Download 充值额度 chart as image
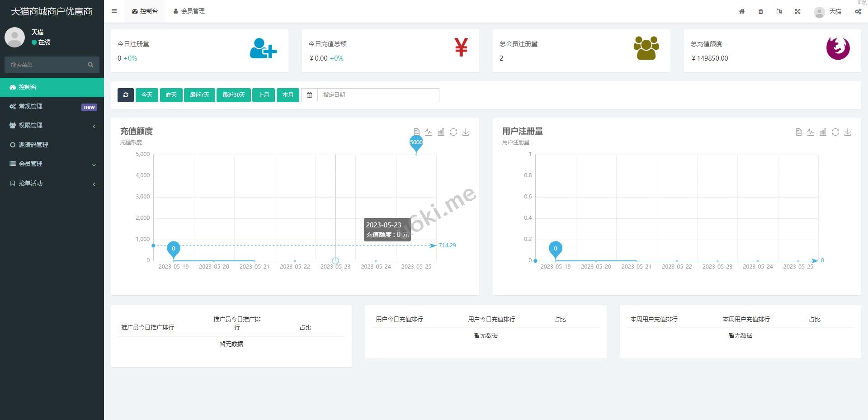The image size is (868, 420). coord(466,132)
